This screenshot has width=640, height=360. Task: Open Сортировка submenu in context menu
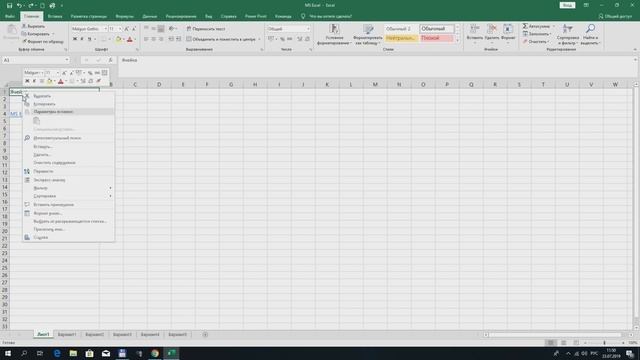[69, 196]
